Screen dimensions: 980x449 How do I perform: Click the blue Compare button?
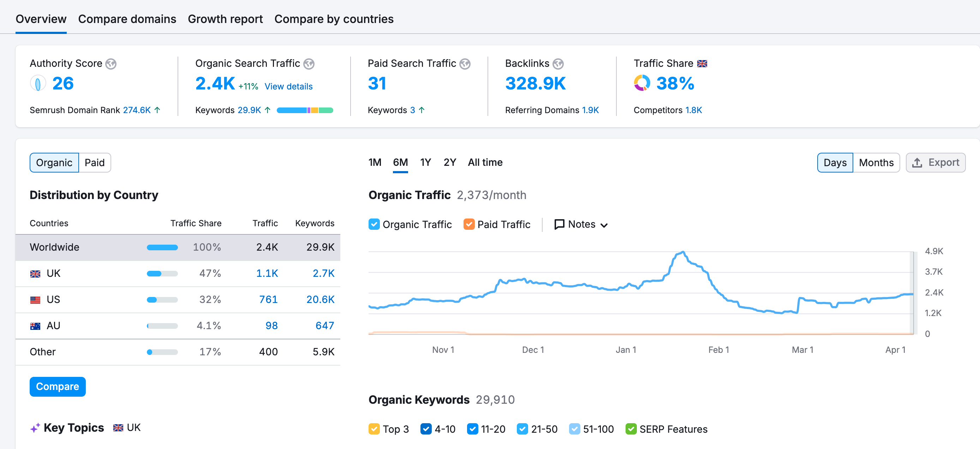(x=58, y=386)
